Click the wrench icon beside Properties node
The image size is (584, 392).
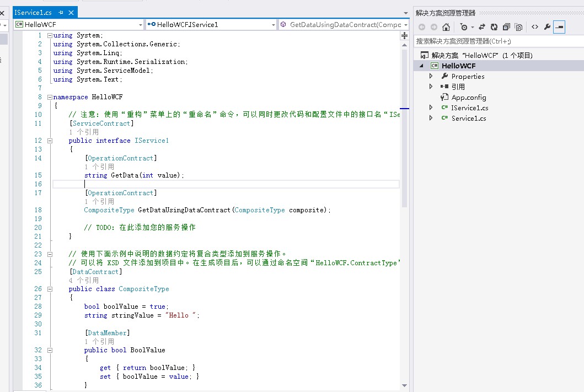(x=444, y=76)
